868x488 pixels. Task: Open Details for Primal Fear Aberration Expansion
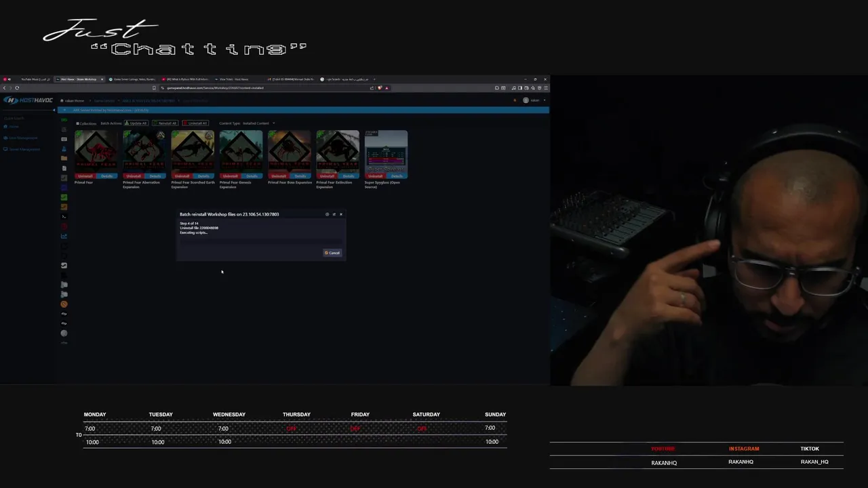(155, 176)
